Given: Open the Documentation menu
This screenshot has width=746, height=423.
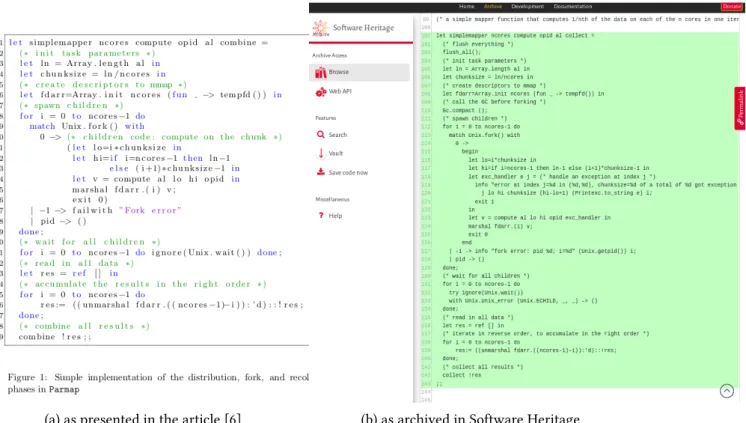Looking at the screenshot, I should pyautogui.click(x=573, y=6).
